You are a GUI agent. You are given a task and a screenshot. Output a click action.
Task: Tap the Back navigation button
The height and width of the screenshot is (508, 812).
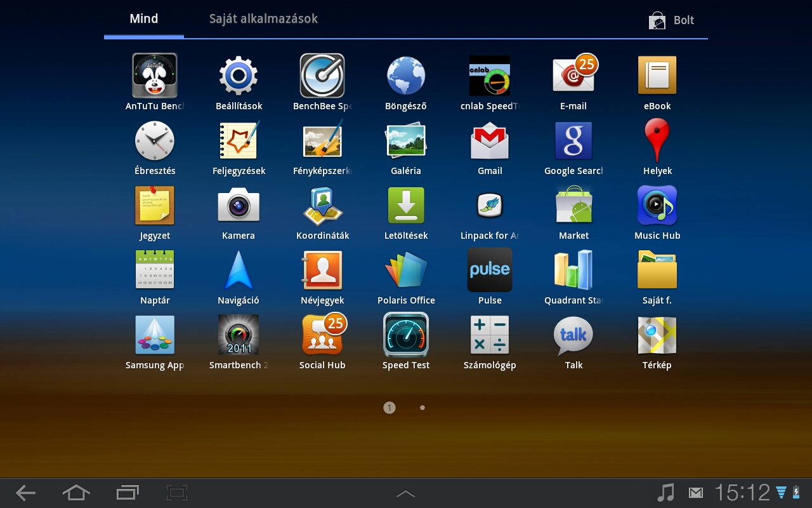click(x=25, y=493)
